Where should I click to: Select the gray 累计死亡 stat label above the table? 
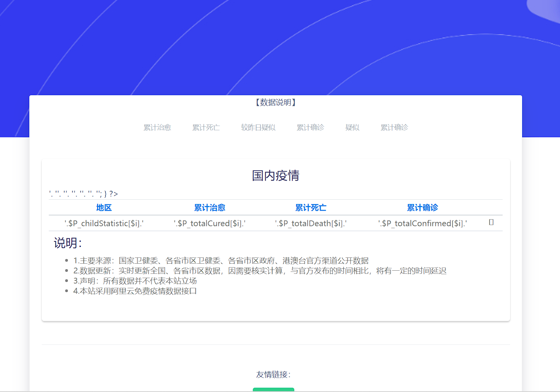click(206, 128)
